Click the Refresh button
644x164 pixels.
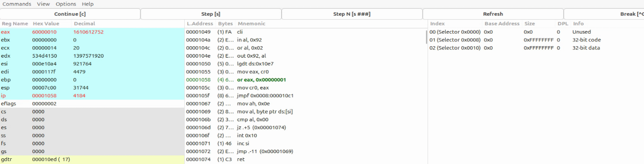point(493,14)
